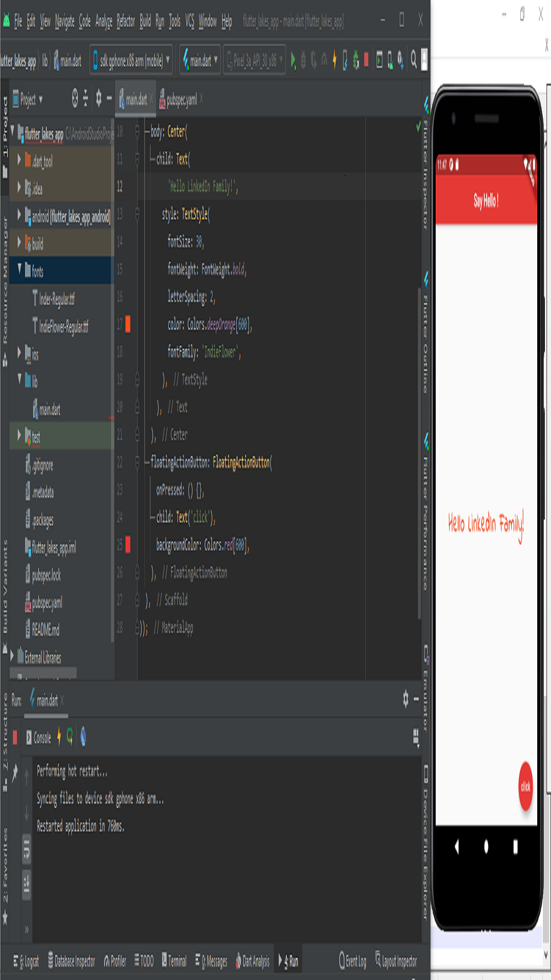The width and height of the screenshot is (551, 980).
Task: Open the Profiler tool window
Action: pos(115,962)
